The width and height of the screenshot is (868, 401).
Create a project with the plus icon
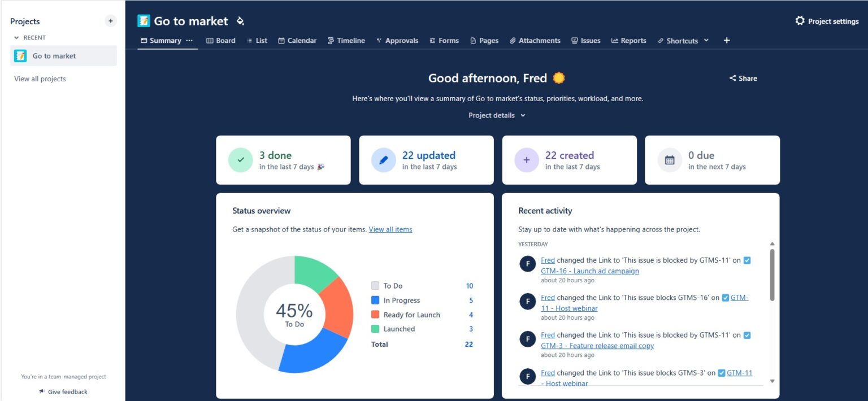pyautogui.click(x=110, y=20)
